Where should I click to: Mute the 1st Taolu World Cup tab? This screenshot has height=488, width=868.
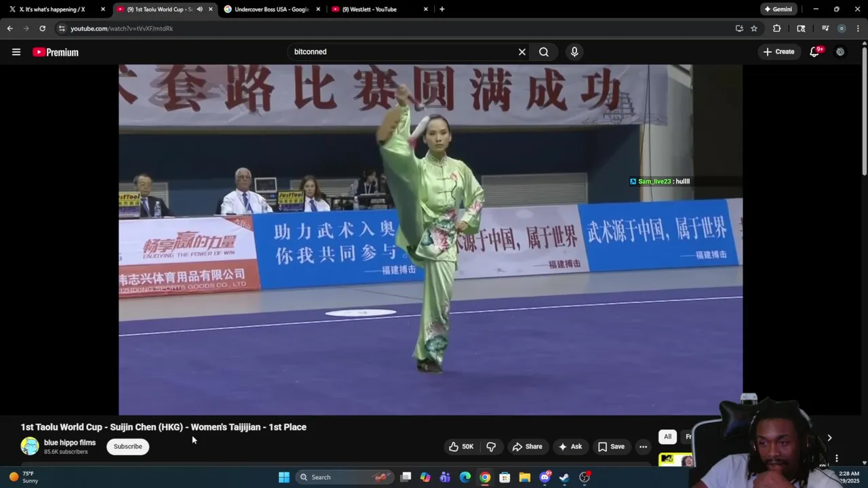point(199,9)
